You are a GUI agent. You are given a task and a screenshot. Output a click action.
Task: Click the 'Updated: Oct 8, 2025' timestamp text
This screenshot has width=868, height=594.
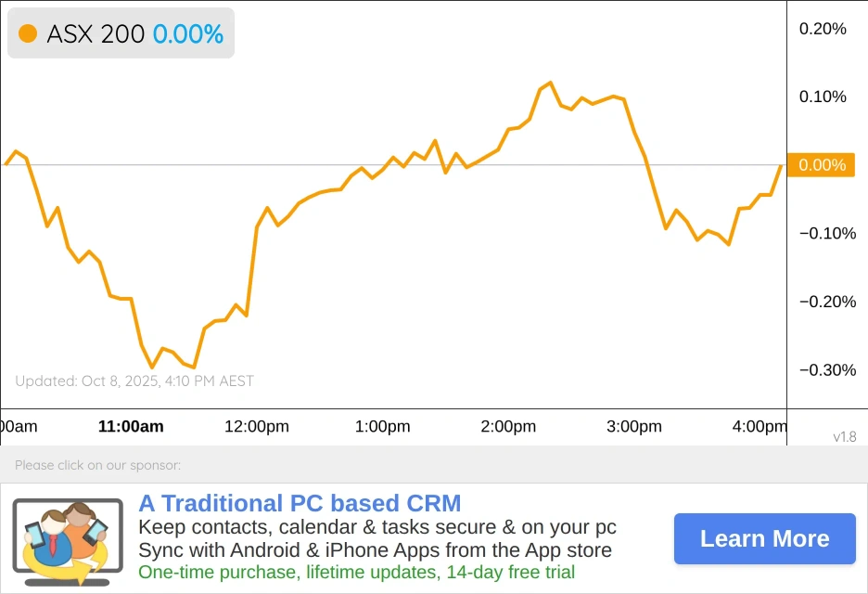[134, 381]
